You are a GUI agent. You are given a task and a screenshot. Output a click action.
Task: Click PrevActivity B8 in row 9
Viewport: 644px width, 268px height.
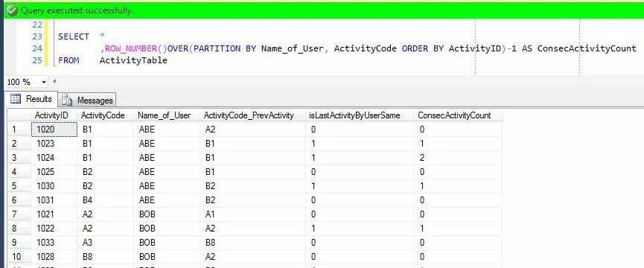pos(253,243)
